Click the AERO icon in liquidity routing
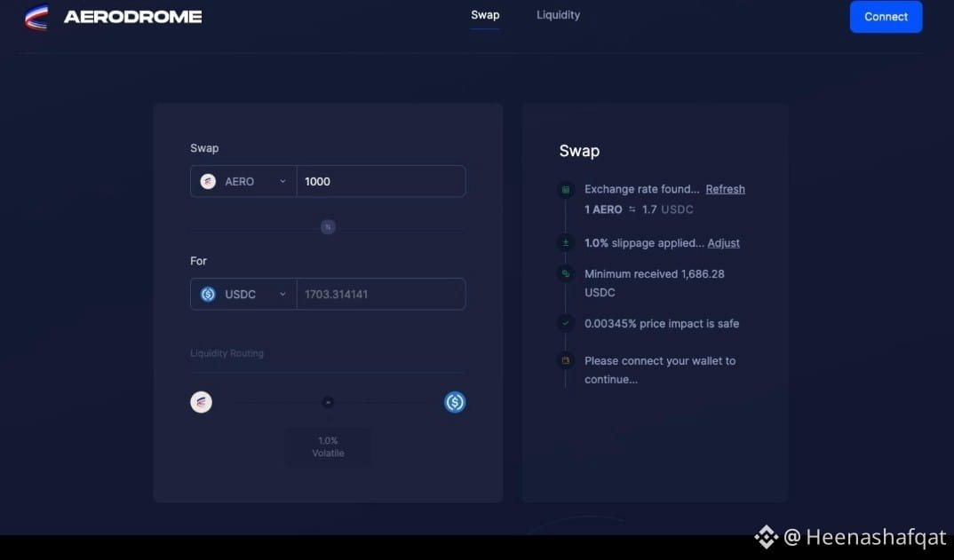 [202, 402]
